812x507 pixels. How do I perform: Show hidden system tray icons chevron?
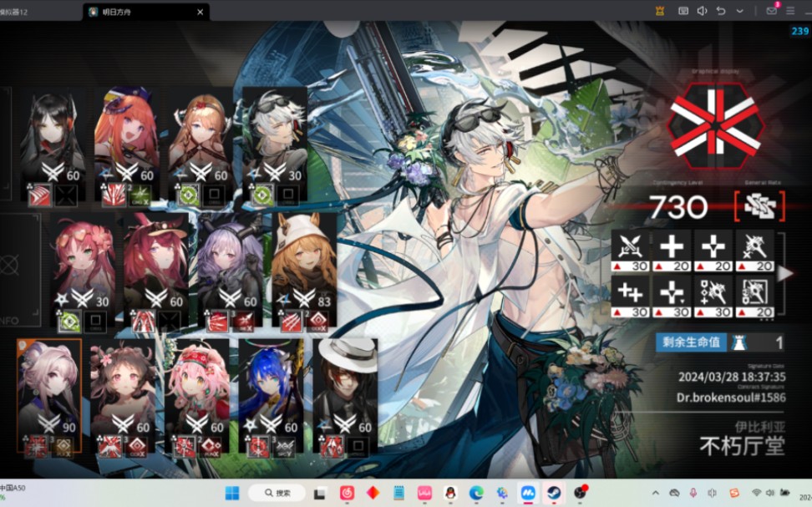[x=656, y=493]
